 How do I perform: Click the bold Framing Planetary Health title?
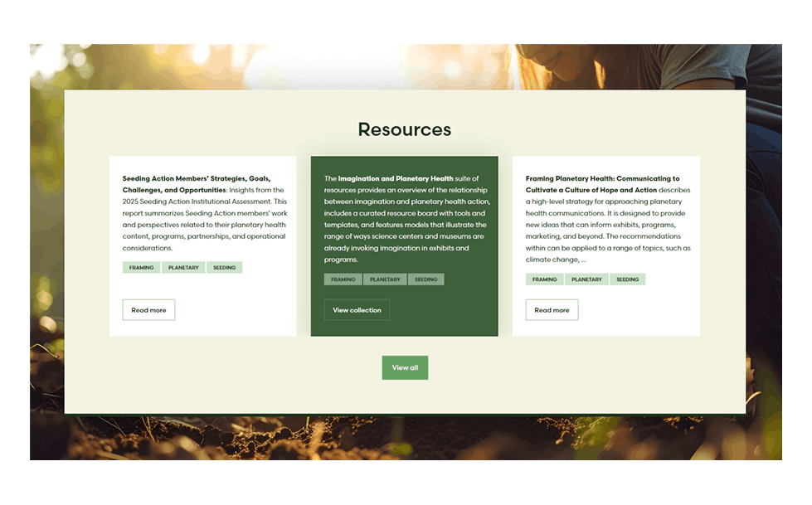(606, 183)
